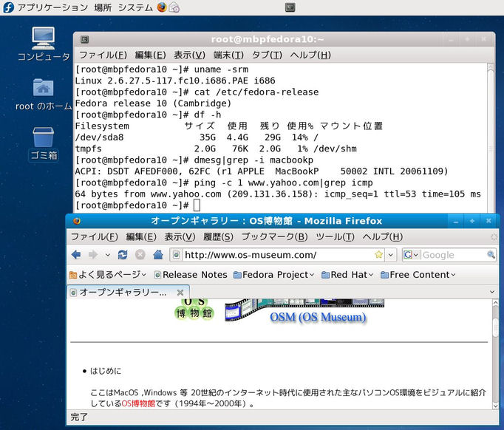
Task: Open terminal ファイル(F) menu
Action: click(103, 55)
